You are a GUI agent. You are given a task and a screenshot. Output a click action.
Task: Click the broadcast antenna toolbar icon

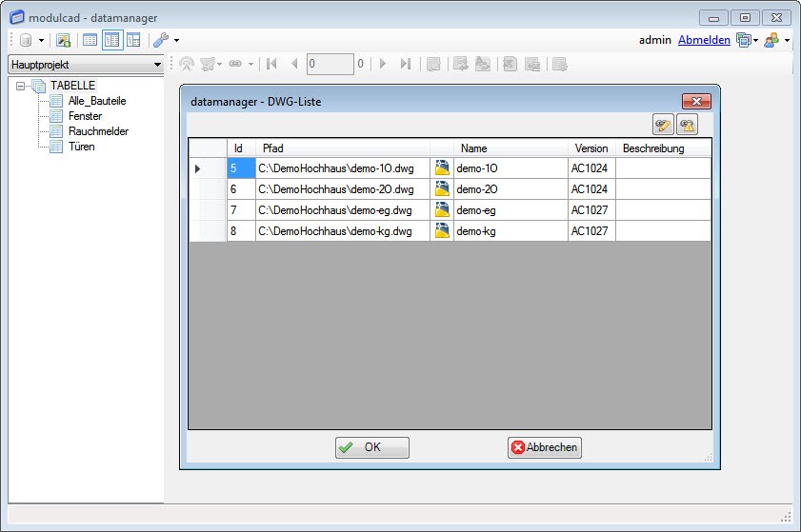pyautogui.click(x=187, y=64)
